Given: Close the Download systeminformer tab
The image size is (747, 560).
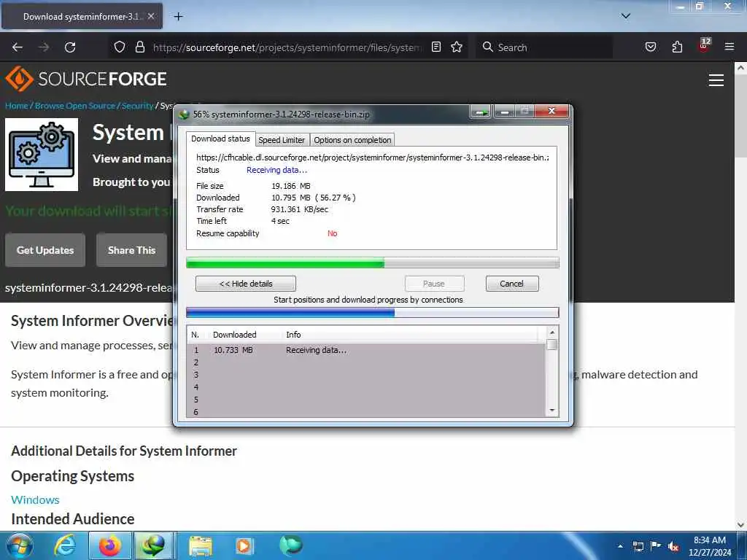Looking at the screenshot, I should point(151,16).
